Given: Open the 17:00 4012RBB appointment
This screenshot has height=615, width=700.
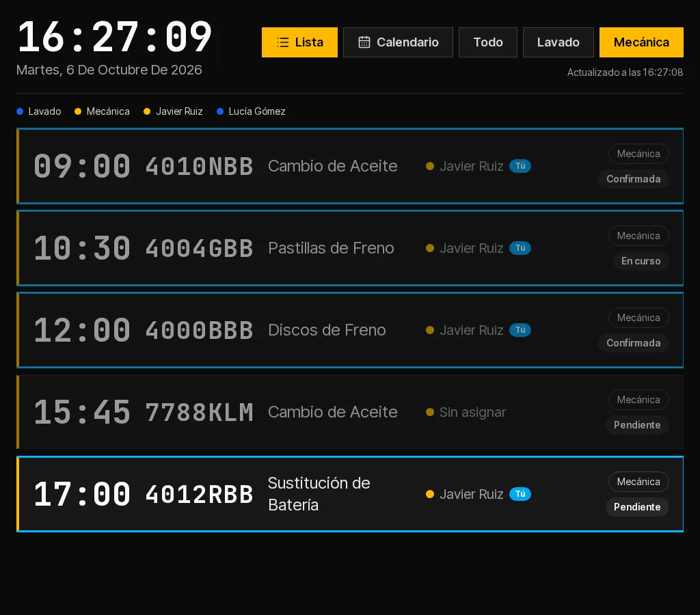Looking at the screenshot, I should point(350,494).
